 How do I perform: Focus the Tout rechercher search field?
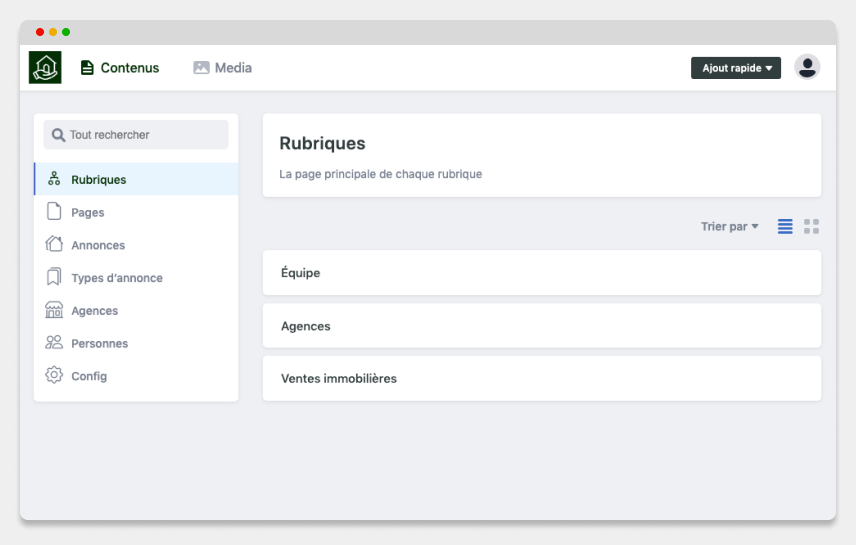pyautogui.click(x=136, y=134)
